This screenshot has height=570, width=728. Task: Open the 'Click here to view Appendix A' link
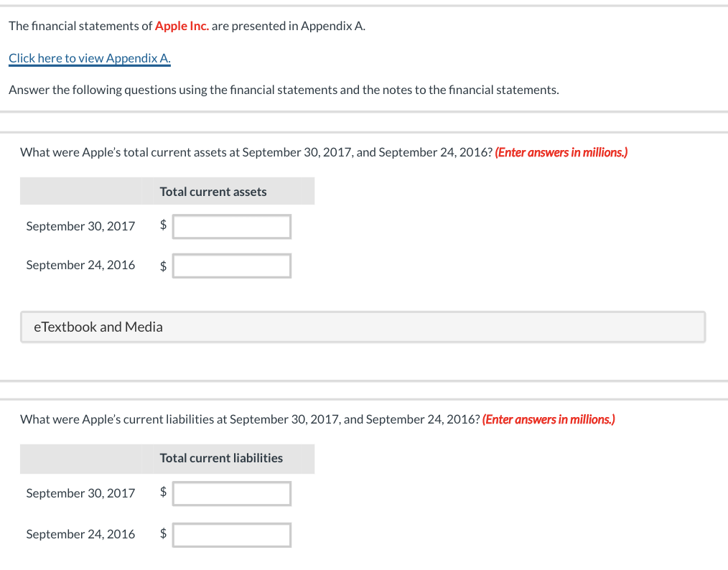pos(90,58)
